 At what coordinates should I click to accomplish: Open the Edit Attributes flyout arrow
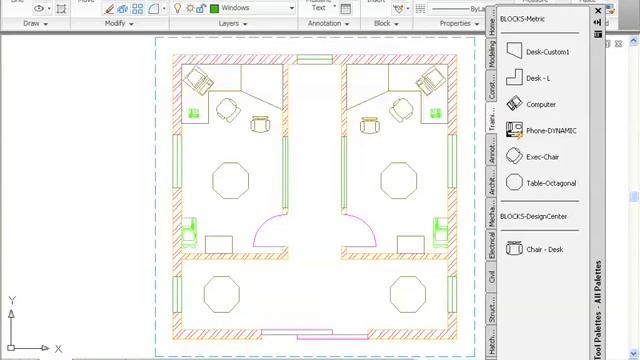pos(408,9)
